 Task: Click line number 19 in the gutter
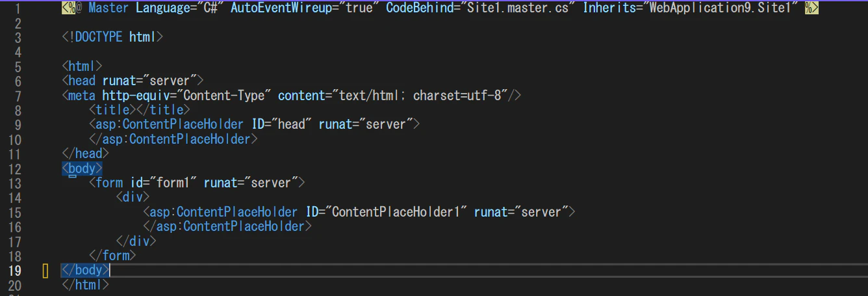click(14, 270)
